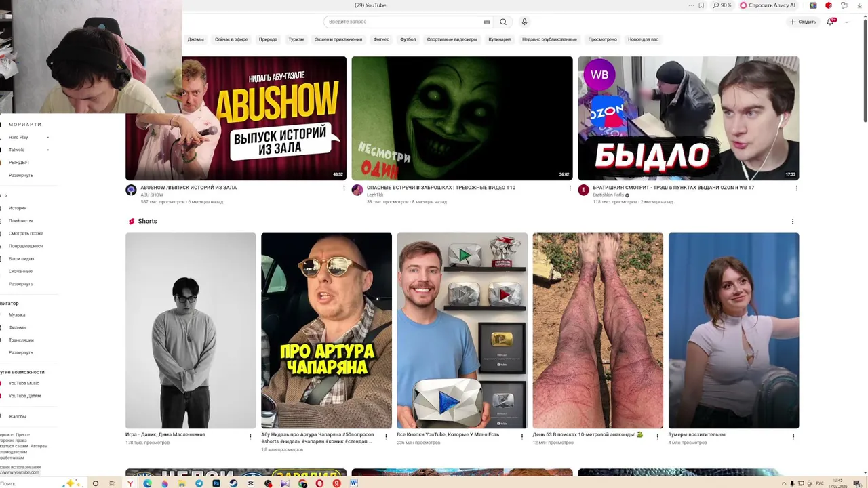Open the on-screen keyboard icon in search box
This screenshot has width=868, height=488.
(x=487, y=22)
